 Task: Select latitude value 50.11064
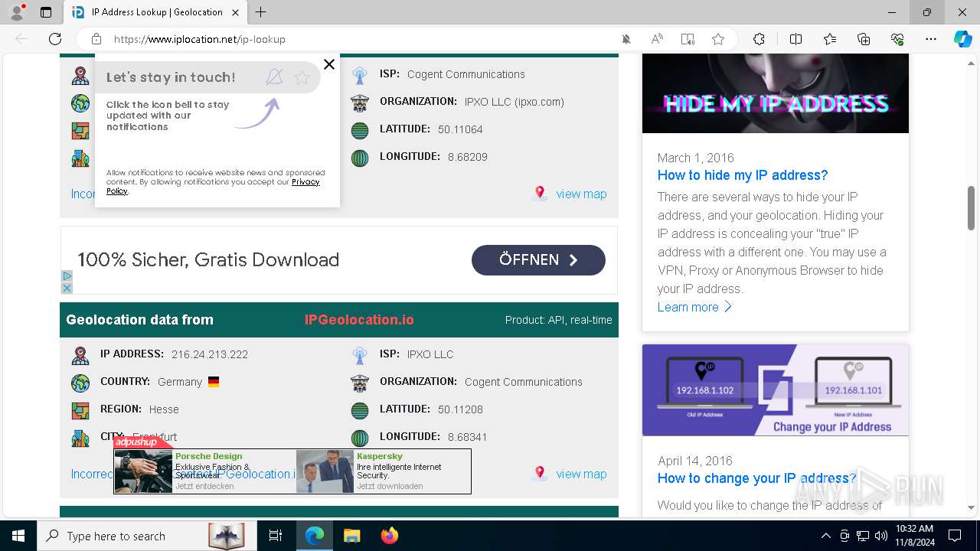point(460,129)
